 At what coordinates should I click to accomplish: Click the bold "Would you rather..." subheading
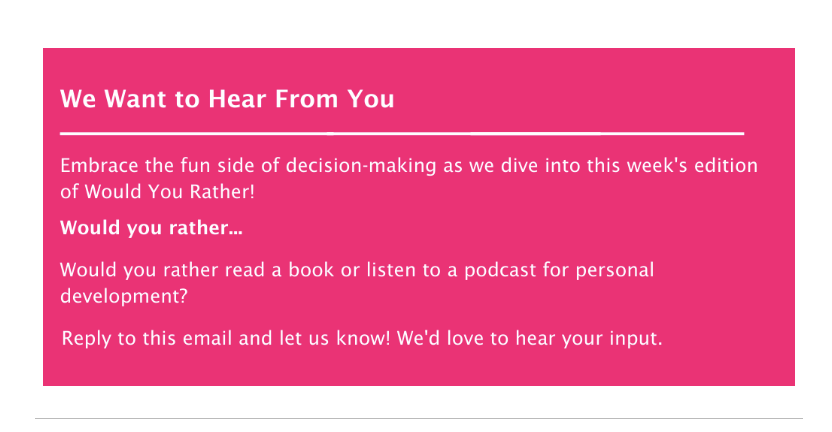pos(151,228)
